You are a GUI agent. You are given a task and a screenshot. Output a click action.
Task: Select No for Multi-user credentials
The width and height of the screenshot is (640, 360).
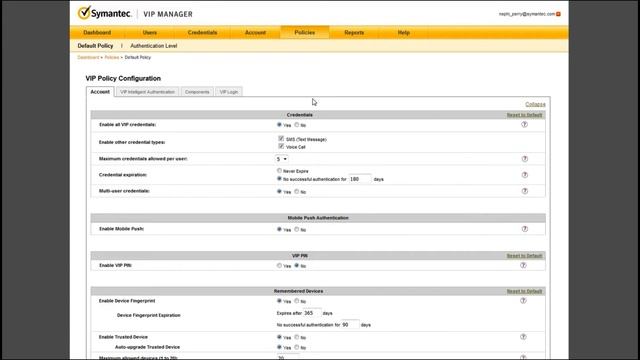coord(297,191)
